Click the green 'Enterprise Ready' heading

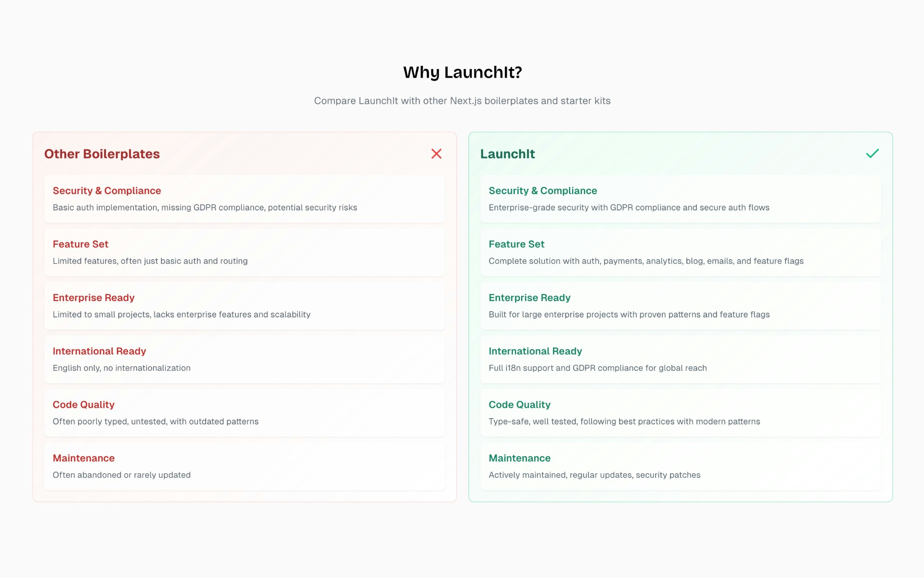(x=530, y=298)
